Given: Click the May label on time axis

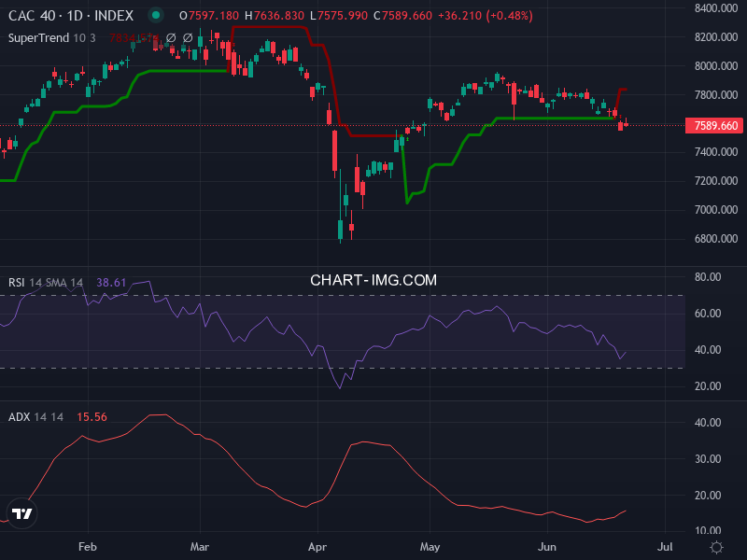Looking at the screenshot, I should pyautogui.click(x=430, y=547).
